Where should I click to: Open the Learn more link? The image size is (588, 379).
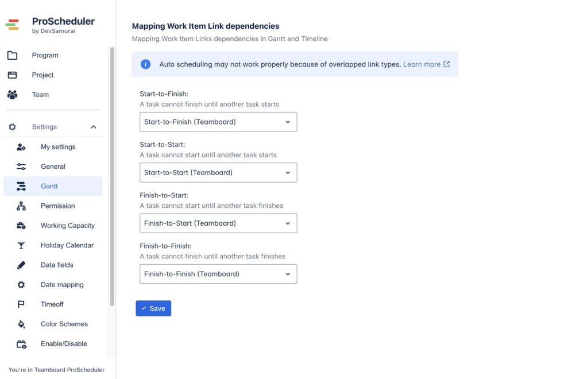[x=423, y=64]
